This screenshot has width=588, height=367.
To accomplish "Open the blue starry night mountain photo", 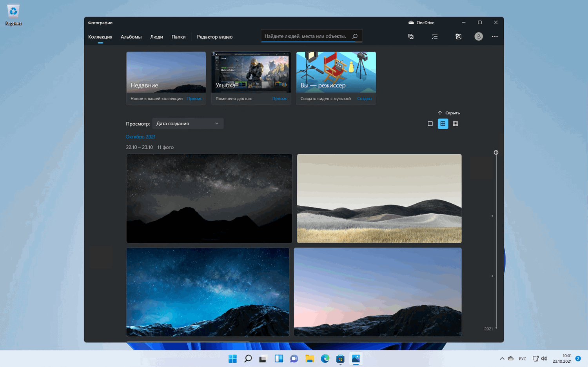I will click(x=208, y=292).
